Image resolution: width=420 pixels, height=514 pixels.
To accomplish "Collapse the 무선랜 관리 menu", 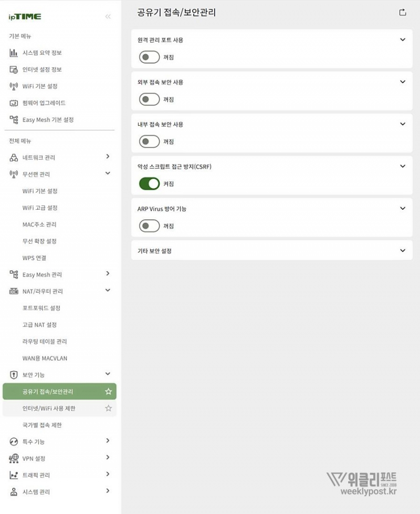I will [108, 173].
